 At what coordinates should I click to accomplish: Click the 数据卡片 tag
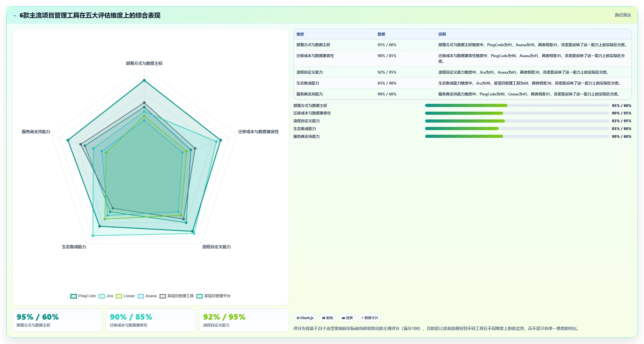click(370, 318)
